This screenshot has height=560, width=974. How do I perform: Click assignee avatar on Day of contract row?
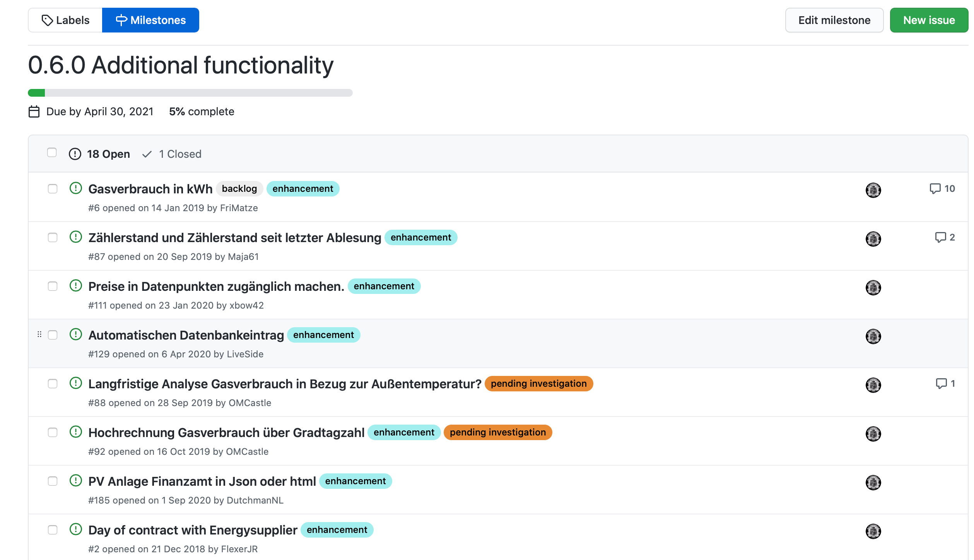click(x=873, y=531)
